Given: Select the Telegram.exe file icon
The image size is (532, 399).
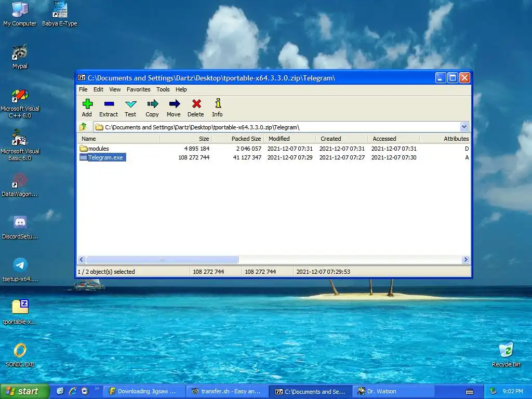Looking at the screenshot, I should (x=84, y=157).
